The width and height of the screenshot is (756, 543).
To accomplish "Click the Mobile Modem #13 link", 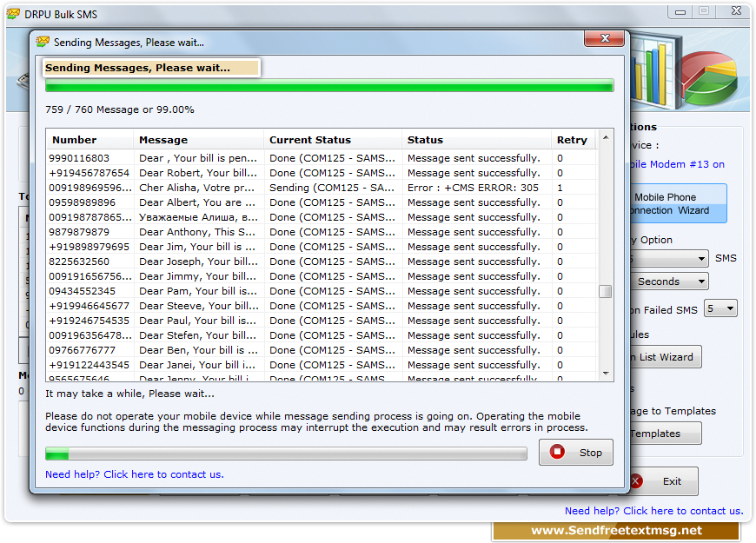I will [x=677, y=164].
